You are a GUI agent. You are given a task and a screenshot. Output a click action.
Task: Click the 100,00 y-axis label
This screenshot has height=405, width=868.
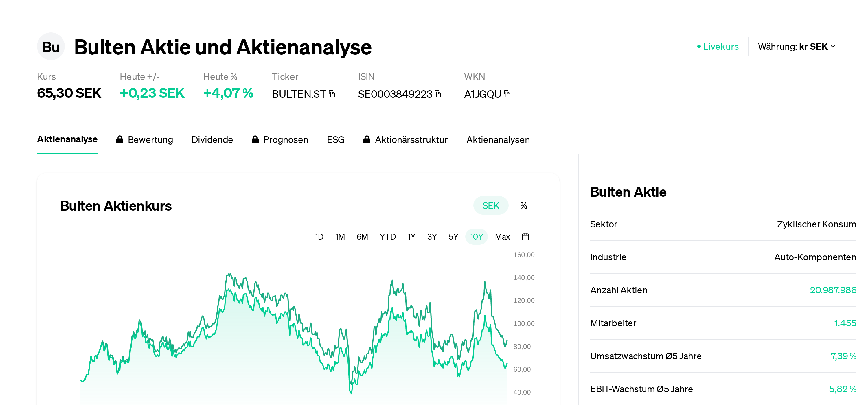coord(524,323)
